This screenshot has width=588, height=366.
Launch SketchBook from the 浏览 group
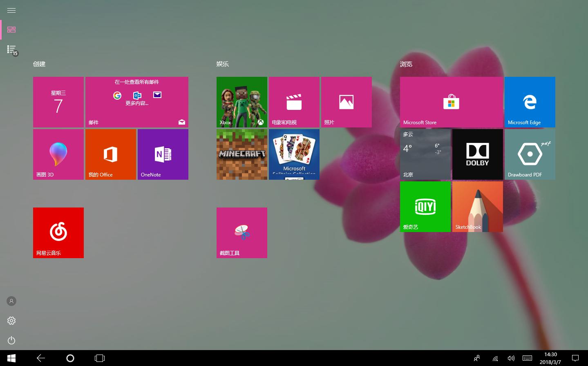(477, 206)
